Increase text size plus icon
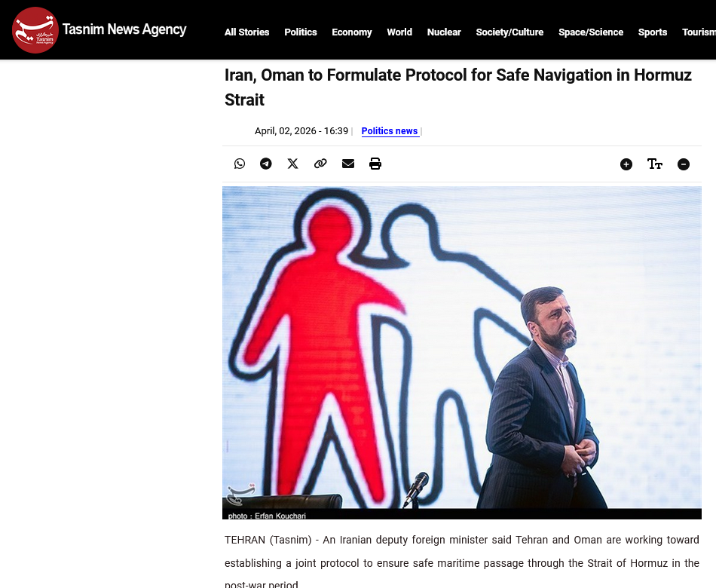This screenshot has height=588, width=716. coord(626,164)
